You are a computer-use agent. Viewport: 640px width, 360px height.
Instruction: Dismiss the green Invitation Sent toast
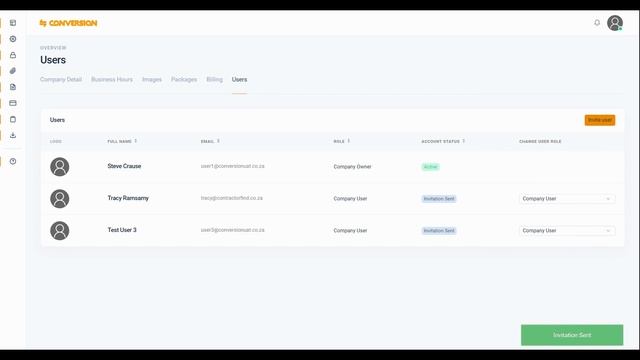[572, 335]
